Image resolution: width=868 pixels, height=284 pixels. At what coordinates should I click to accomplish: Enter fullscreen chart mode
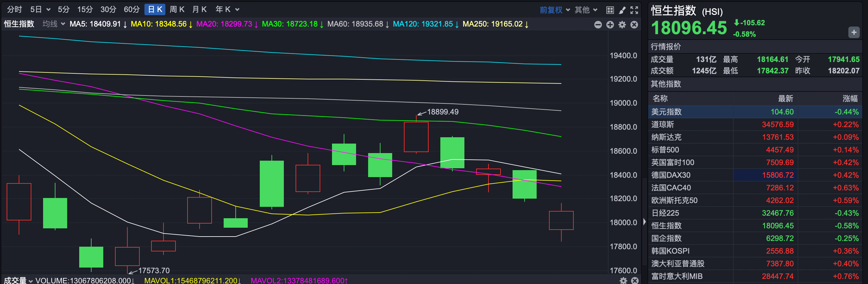(x=634, y=10)
